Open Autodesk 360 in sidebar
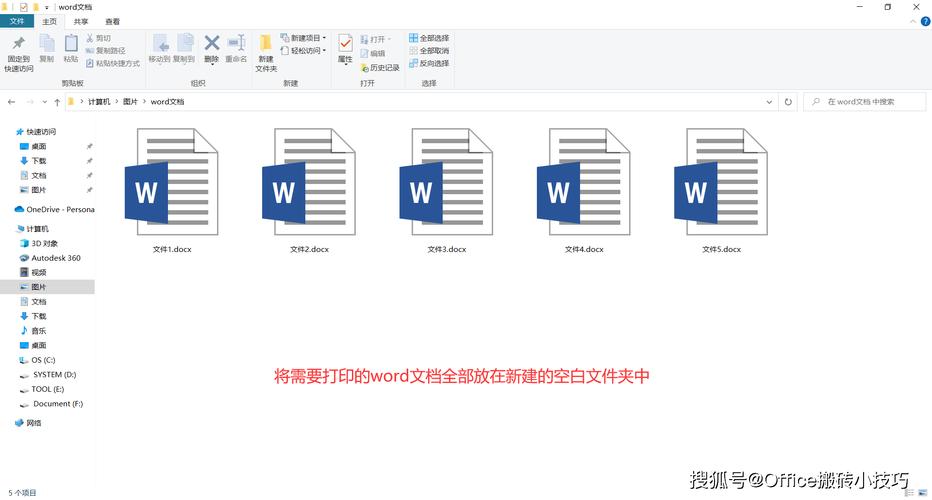Screen dimensions: 932x500 (x=50, y=258)
